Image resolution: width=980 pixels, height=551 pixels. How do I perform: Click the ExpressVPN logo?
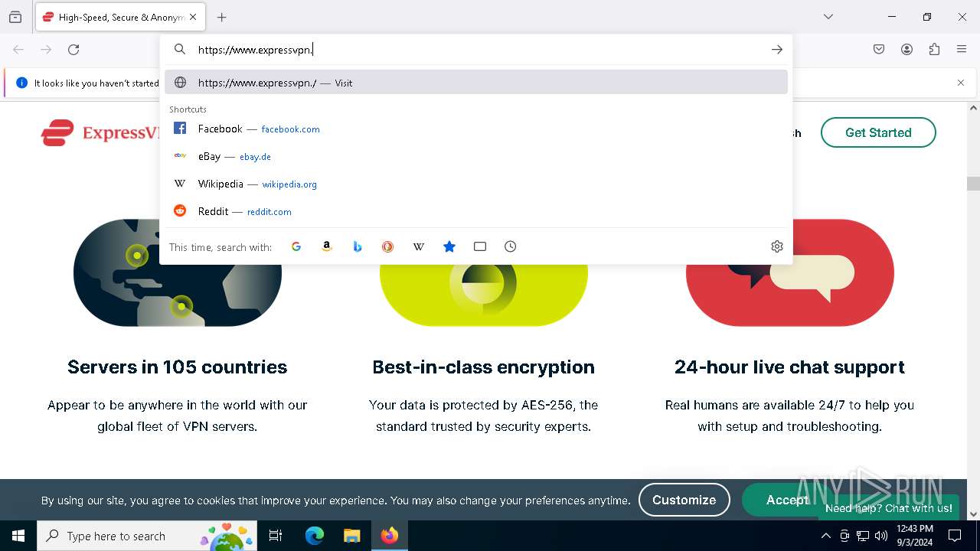coord(100,132)
